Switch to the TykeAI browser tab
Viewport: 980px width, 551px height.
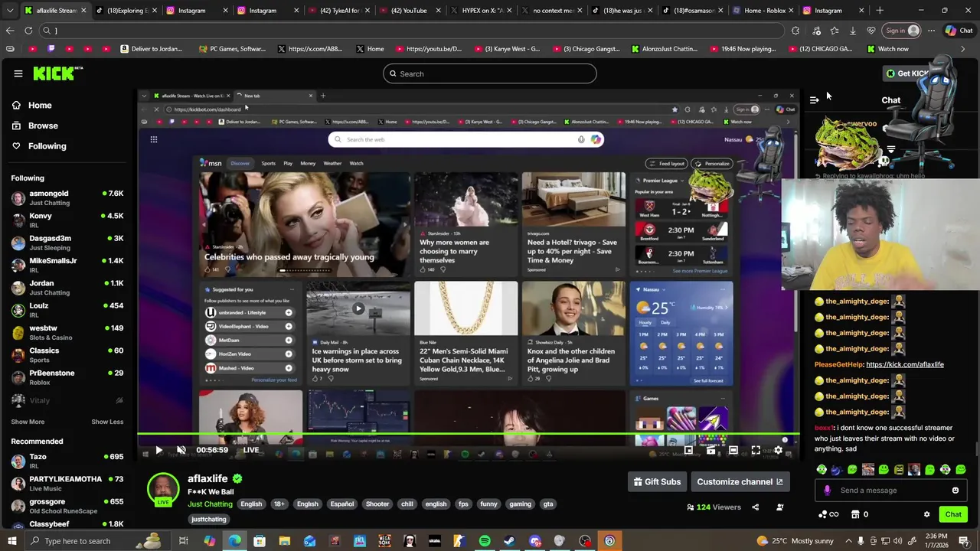click(338, 11)
